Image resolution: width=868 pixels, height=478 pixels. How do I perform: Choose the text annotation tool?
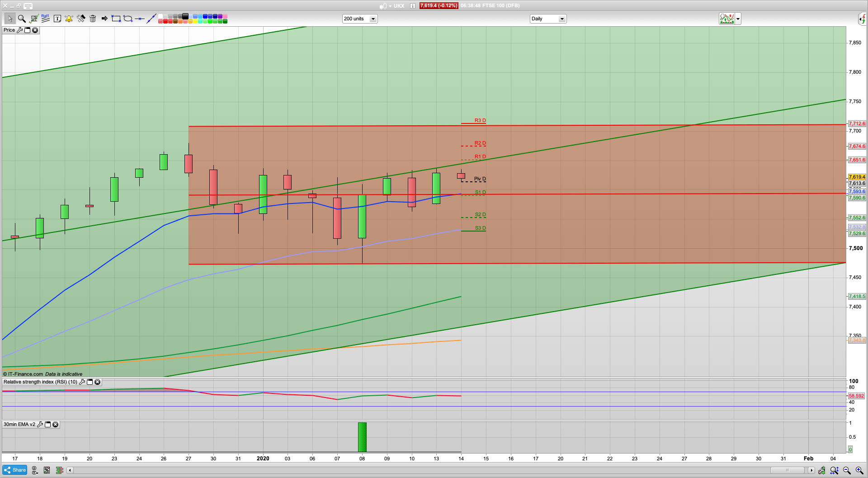coord(57,19)
